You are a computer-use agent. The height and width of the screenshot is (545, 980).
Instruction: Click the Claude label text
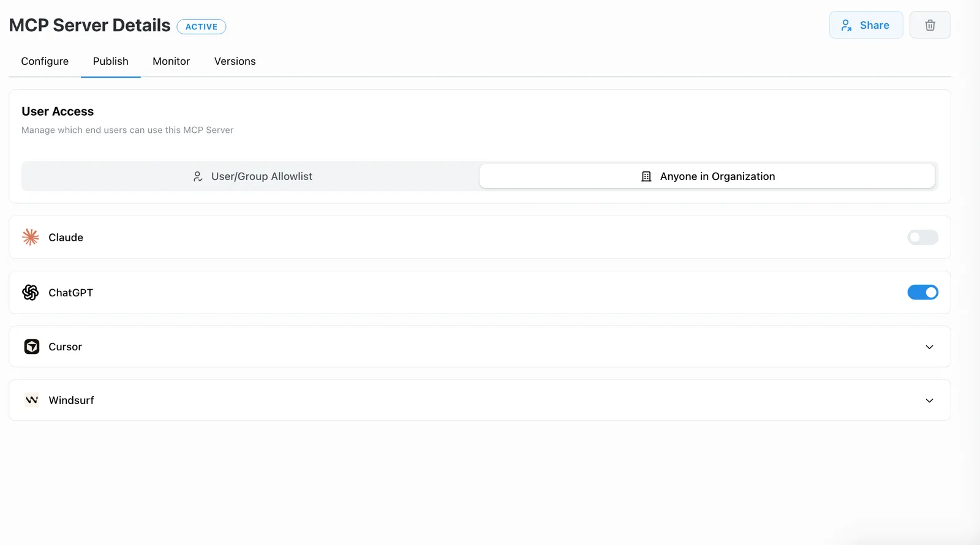coord(66,238)
